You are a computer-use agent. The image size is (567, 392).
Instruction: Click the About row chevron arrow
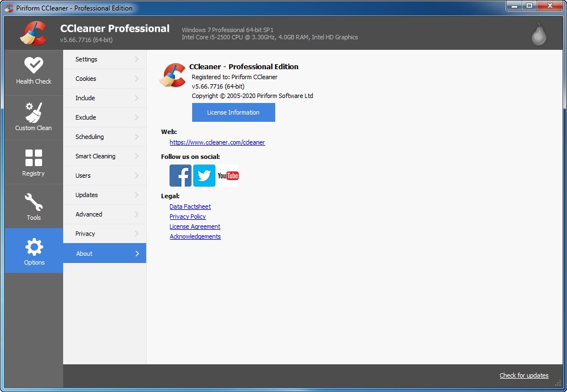pyautogui.click(x=137, y=254)
